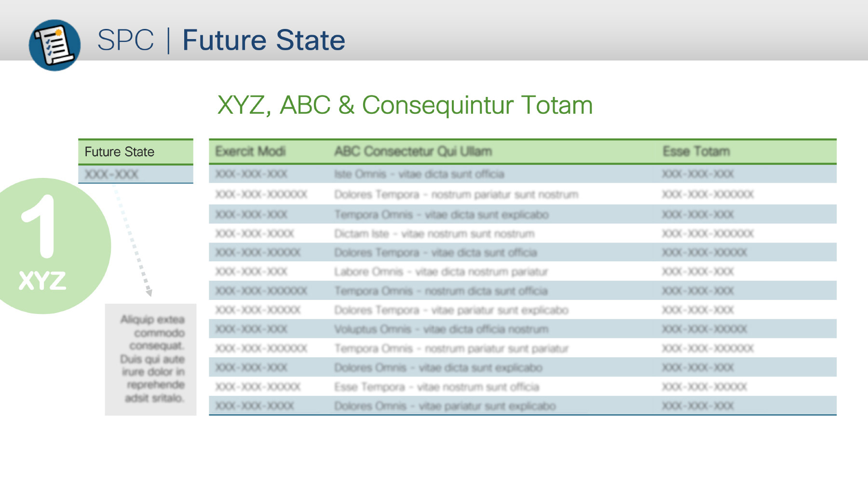This screenshot has height=488, width=868.
Task: Click row "Iste Omnis - vitae dicta sunt officia"
Action: click(x=523, y=174)
